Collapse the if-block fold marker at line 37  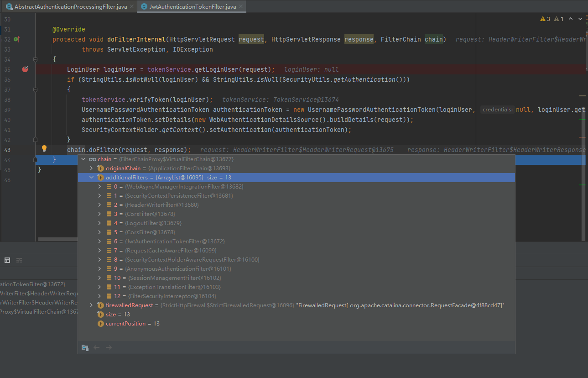click(x=35, y=89)
